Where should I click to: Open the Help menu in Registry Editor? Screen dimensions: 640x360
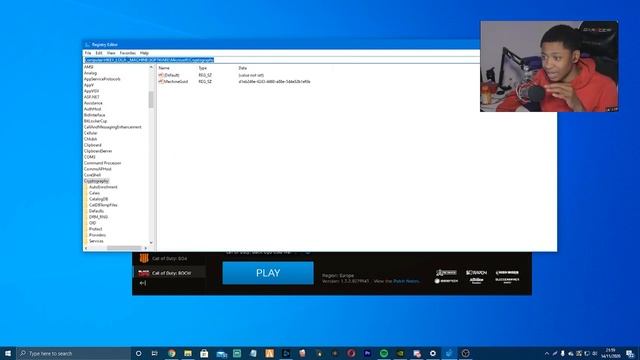144,53
